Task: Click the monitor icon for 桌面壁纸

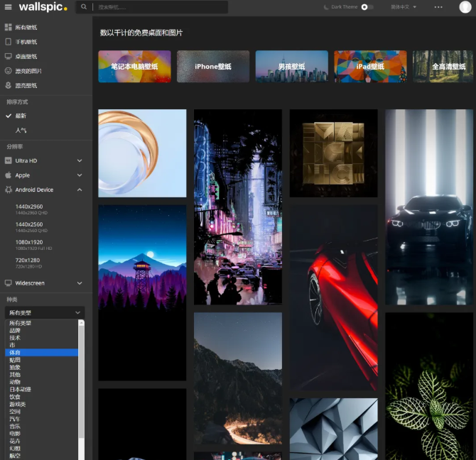Action: click(x=9, y=56)
